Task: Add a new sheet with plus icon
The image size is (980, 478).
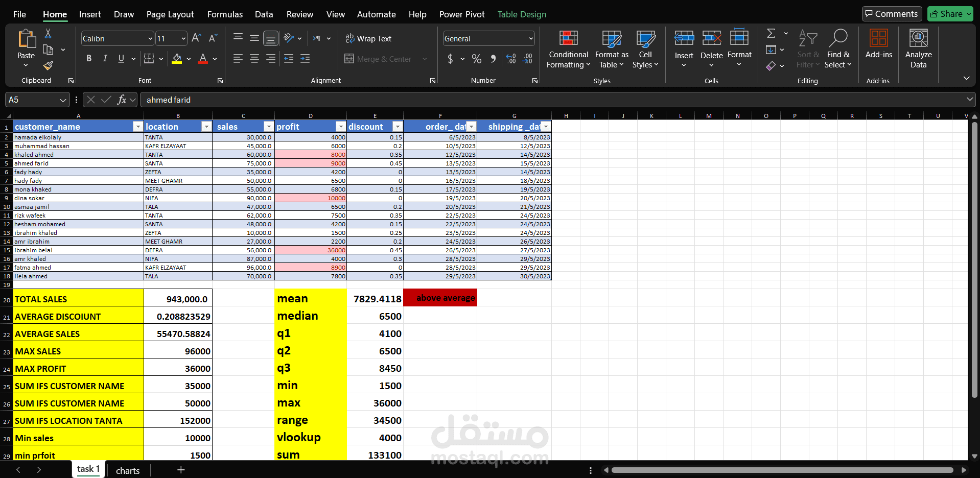Action: click(x=181, y=470)
